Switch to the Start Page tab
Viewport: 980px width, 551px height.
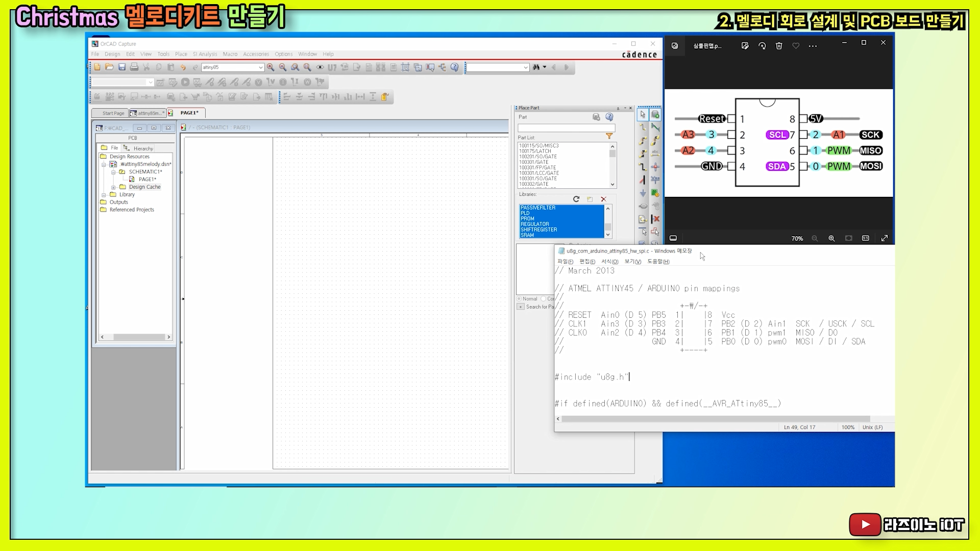click(113, 113)
